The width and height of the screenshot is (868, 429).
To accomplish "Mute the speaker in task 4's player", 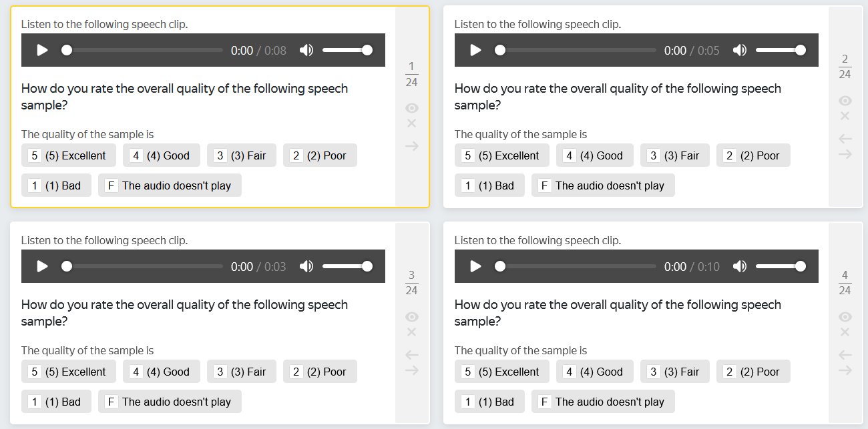I will 740,266.
